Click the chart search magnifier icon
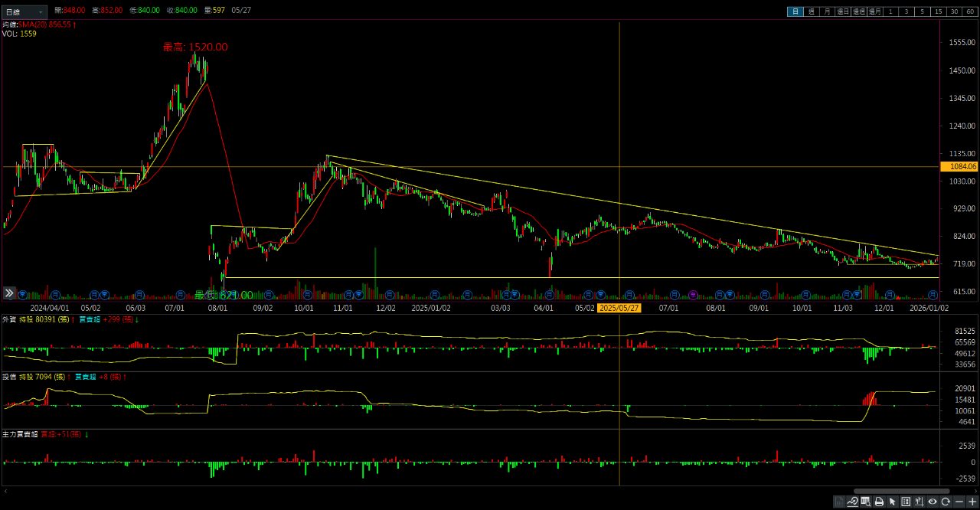The width and height of the screenshot is (980, 510). click(865, 502)
